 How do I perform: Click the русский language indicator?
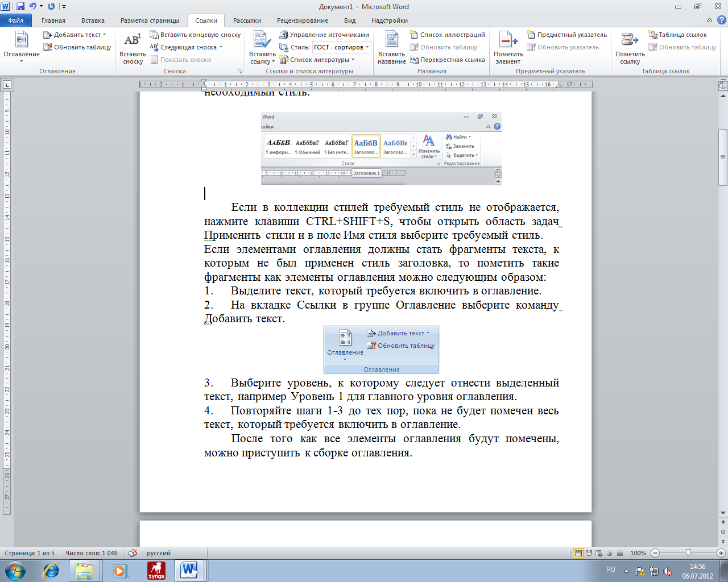(159, 553)
